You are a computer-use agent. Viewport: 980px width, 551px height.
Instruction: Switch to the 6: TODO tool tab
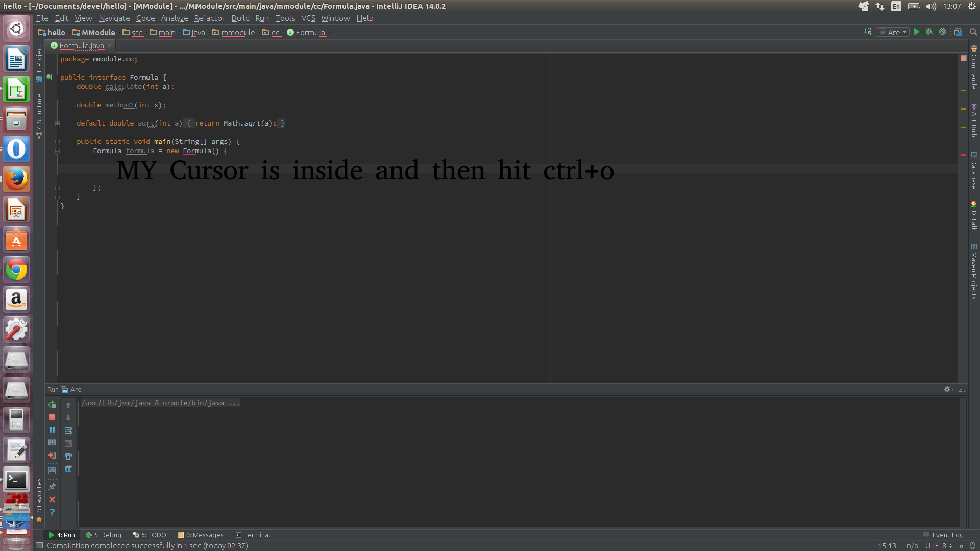pyautogui.click(x=150, y=535)
